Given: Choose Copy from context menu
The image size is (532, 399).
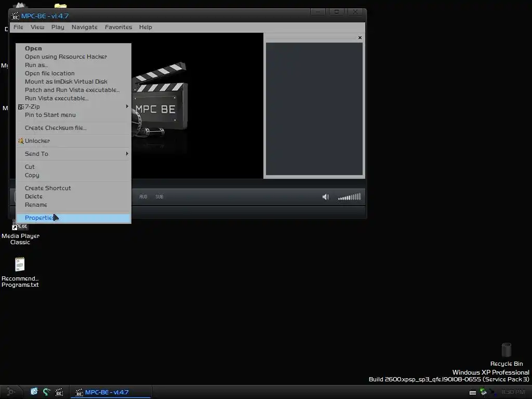Looking at the screenshot, I should click(x=73, y=175).
